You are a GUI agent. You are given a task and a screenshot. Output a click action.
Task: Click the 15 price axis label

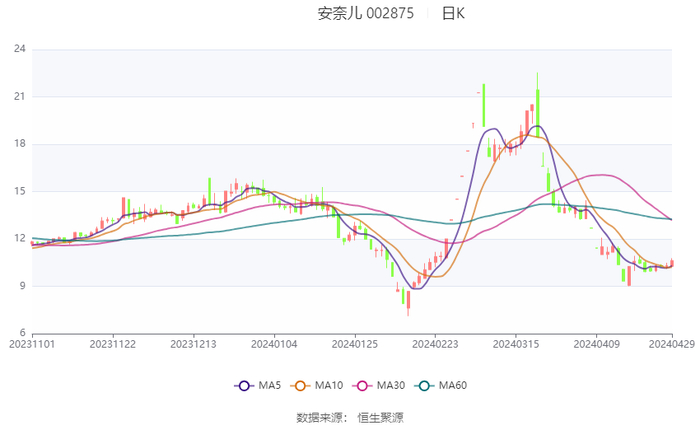pyautogui.click(x=19, y=191)
